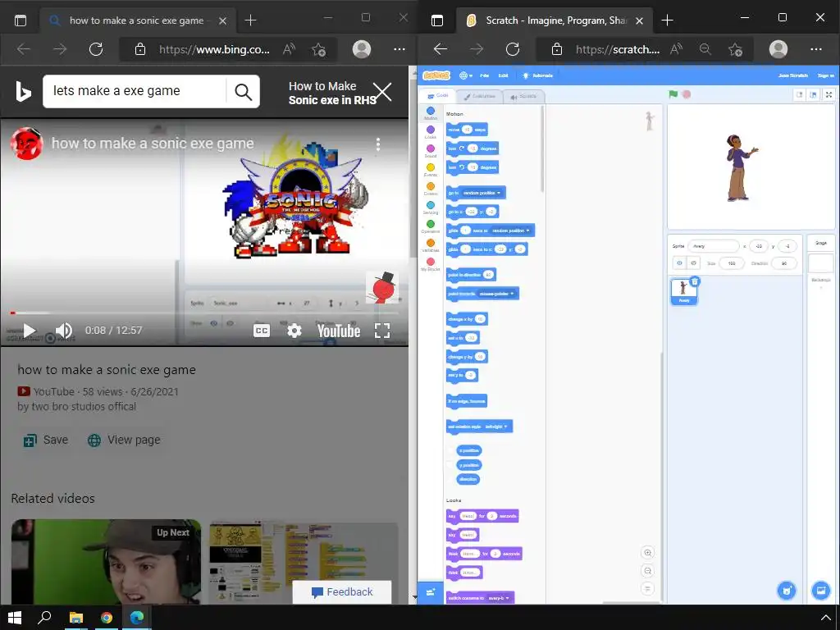Click the green flag in Scratch
The height and width of the screenshot is (630, 840).
(673, 94)
